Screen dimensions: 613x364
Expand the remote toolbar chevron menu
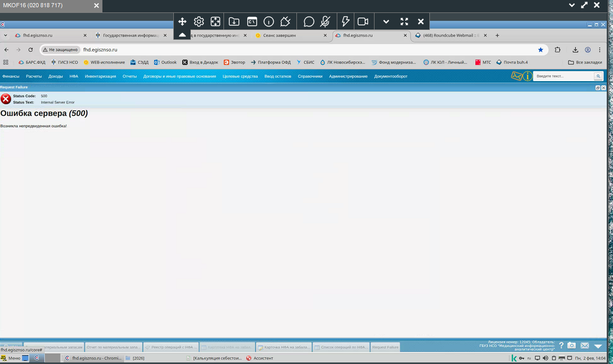(386, 22)
